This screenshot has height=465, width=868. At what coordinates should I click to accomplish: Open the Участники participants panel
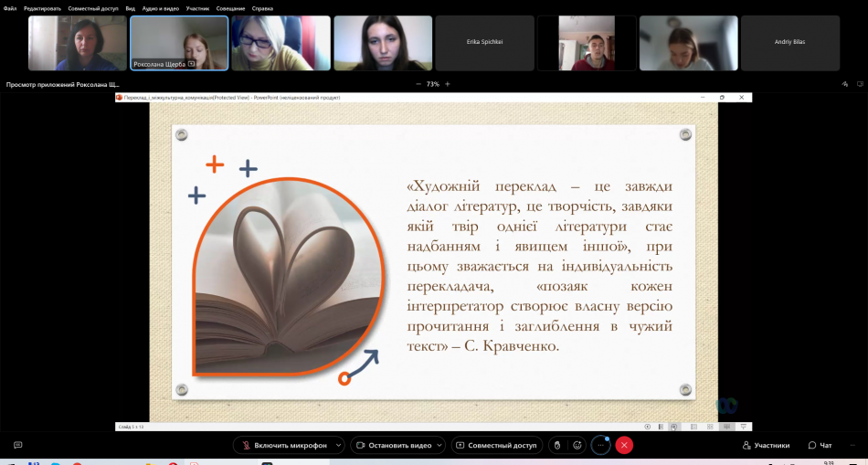[766, 445]
